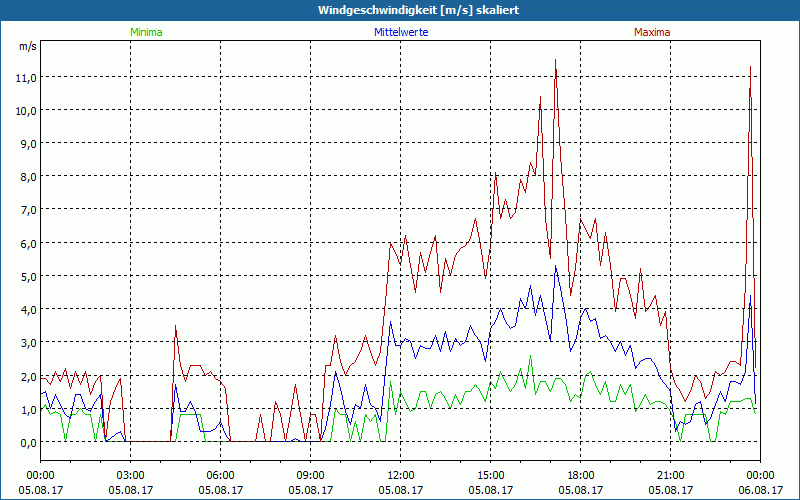Click the 09:00 time axis label

click(x=311, y=476)
